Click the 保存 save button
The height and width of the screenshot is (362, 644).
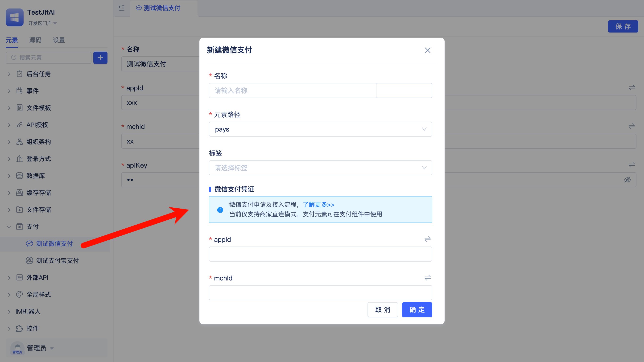pos(623,26)
